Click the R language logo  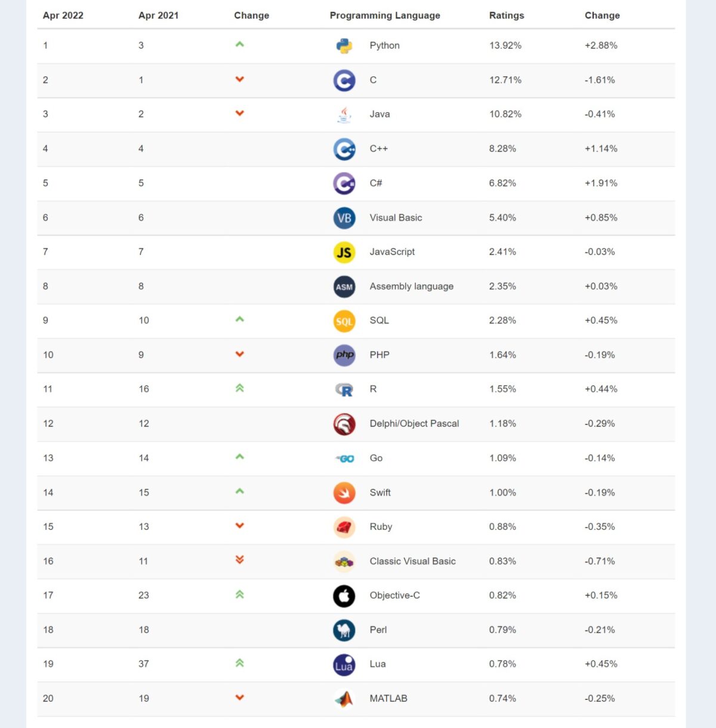pos(344,390)
